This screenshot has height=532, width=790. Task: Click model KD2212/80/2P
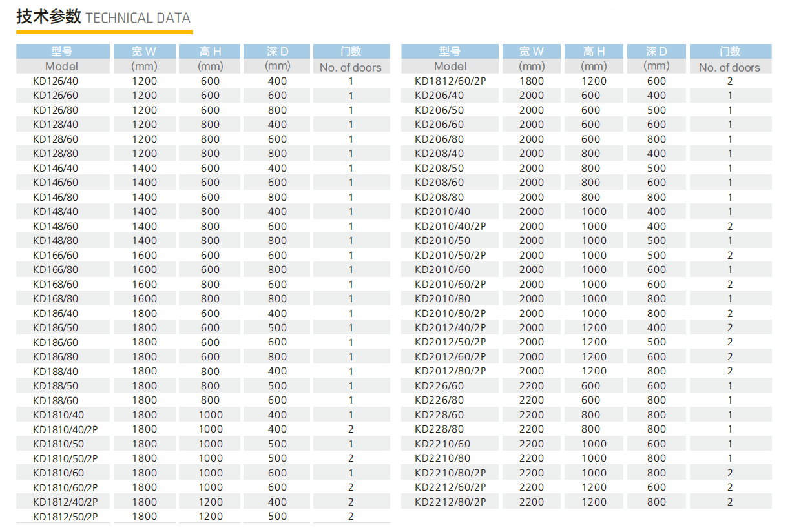[450, 502]
